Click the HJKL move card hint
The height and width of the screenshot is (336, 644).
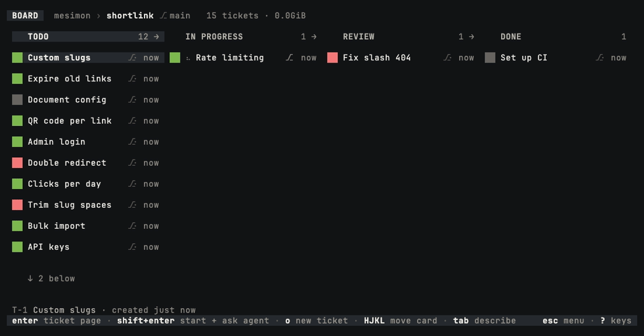click(x=401, y=321)
